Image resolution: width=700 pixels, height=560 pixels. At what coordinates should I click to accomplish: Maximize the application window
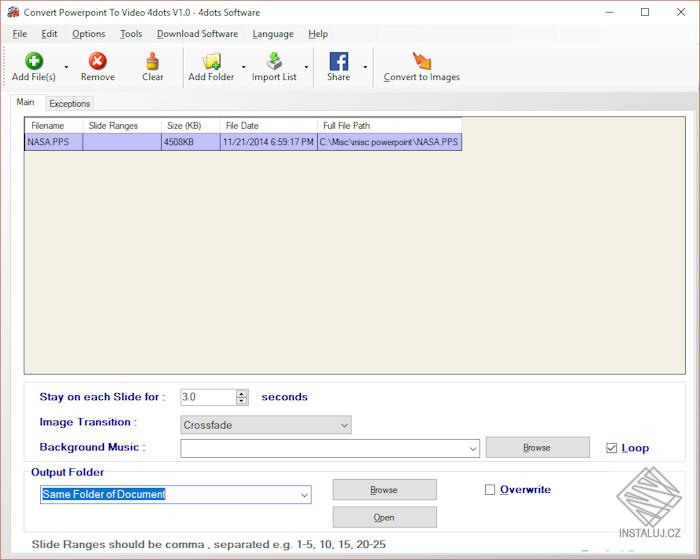645,12
